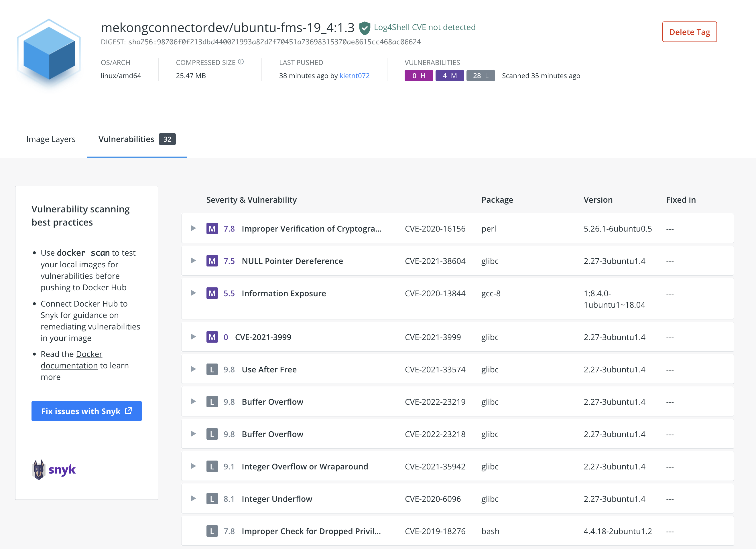The height and width of the screenshot is (549, 756).
Task: Click the L severity badge for CVE-2021-35942
Action: [212, 466]
